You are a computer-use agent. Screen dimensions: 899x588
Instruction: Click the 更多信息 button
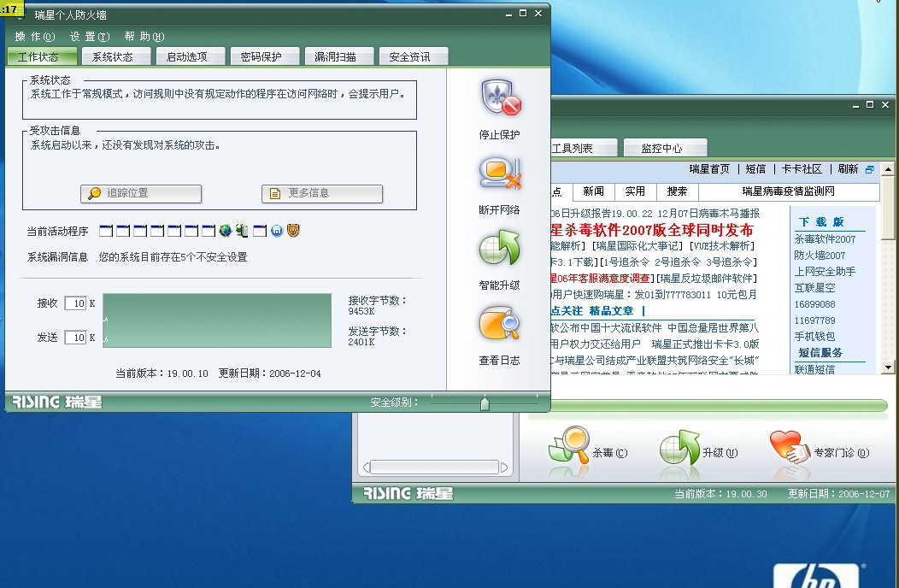[322, 193]
